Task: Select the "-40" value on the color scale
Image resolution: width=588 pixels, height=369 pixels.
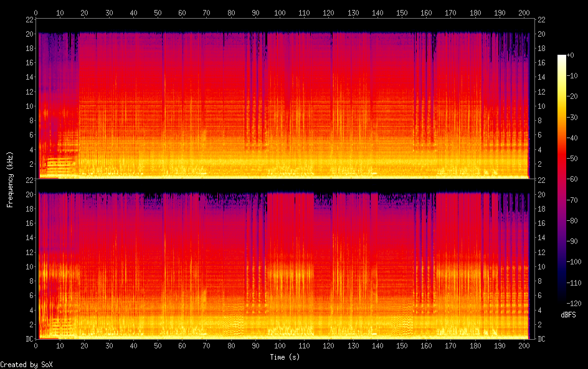Action: click(x=572, y=138)
